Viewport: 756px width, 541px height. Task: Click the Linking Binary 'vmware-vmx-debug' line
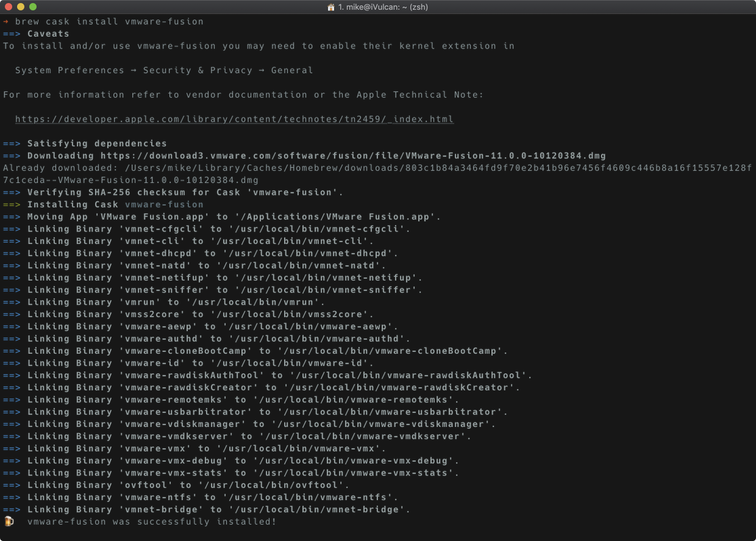tap(231, 460)
